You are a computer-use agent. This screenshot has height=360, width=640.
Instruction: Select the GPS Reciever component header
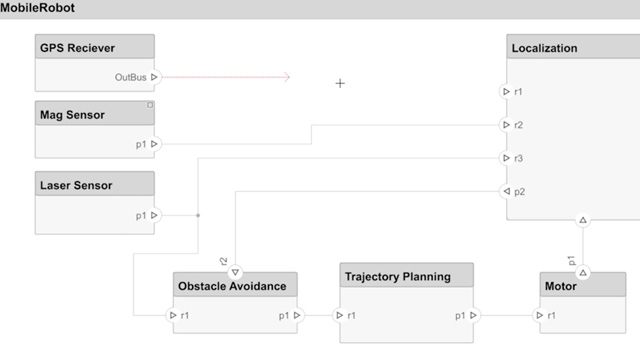pyautogui.click(x=95, y=47)
